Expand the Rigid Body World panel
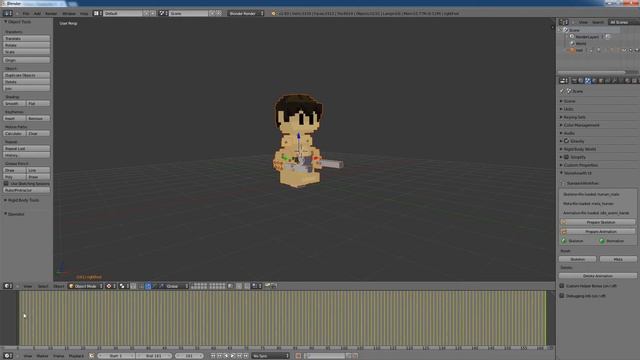The width and height of the screenshot is (640, 360). click(x=561, y=149)
